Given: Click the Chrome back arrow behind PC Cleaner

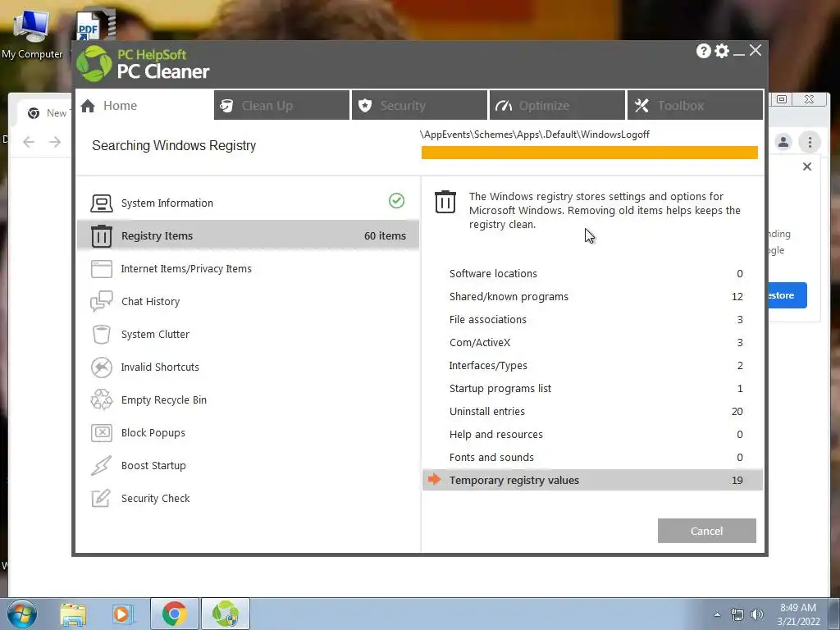Looking at the screenshot, I should click(29, 142).
